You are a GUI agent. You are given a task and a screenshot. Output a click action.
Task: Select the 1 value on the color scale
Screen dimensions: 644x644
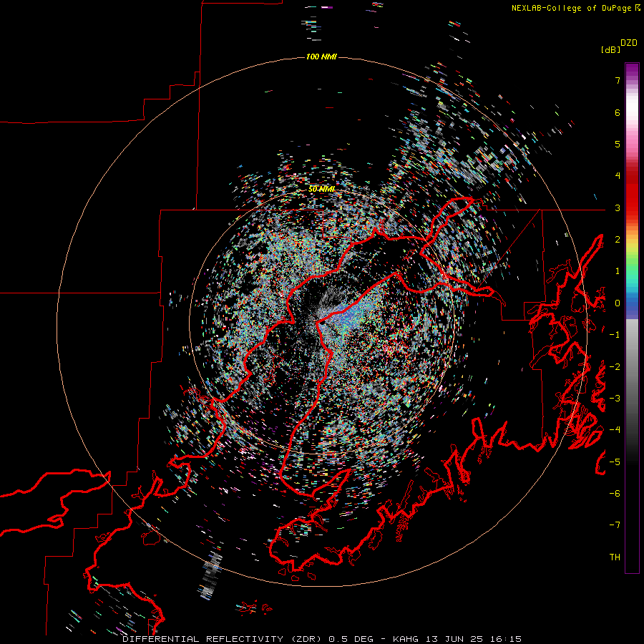point(618,271)
